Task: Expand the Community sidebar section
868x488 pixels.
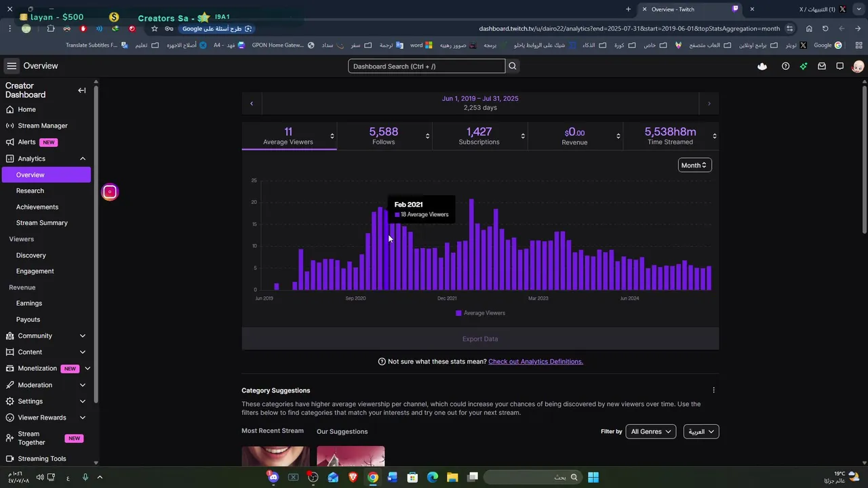Action: click(83, 336)
